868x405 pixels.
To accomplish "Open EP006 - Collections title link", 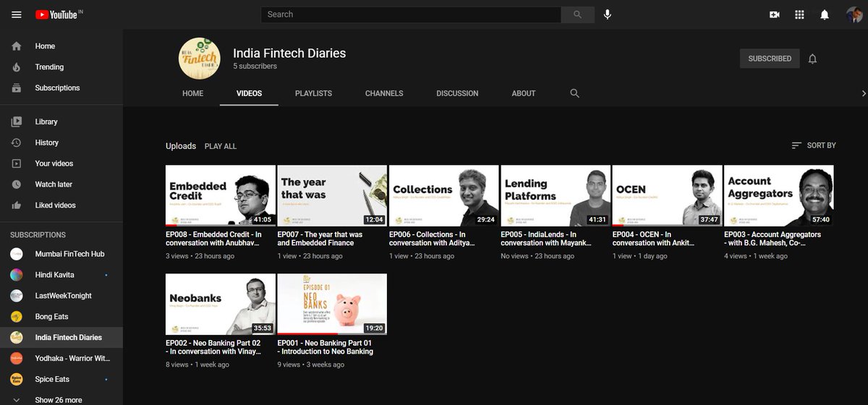I will [x=432, y=239].
